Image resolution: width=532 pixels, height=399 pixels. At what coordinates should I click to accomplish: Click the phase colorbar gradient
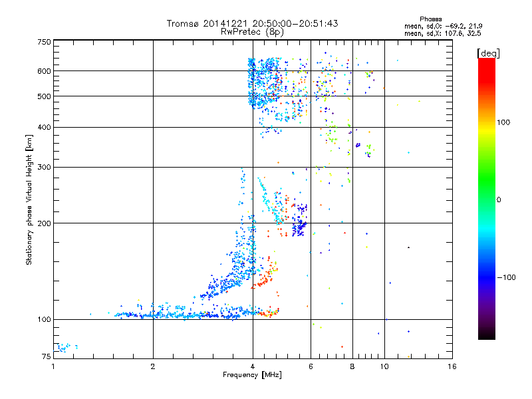tap(487, 198)
